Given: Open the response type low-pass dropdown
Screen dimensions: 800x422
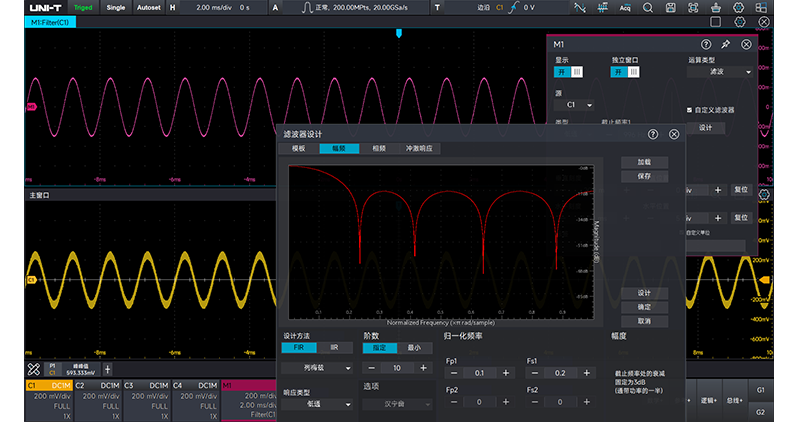Looking at the screenshot, I should 315,403.
